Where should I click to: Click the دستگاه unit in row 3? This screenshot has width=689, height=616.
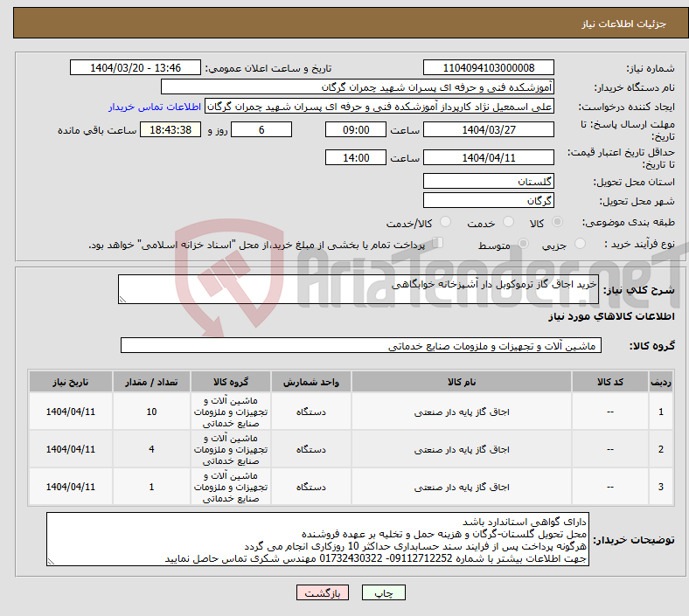(310, 487)
